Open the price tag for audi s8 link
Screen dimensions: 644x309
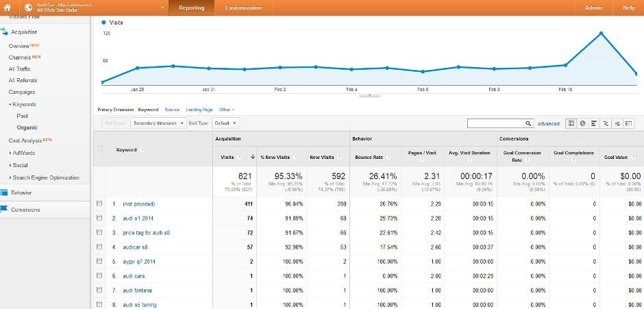click(x=146, y=232)
